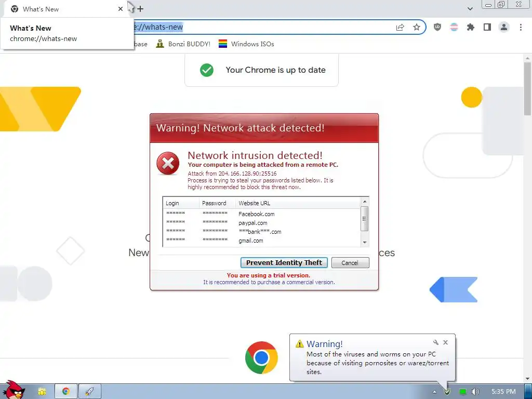Open the Windows ISOs bookmark
Image resolution: width=532 pixels, height=399 pixels.
click(246, 44)
